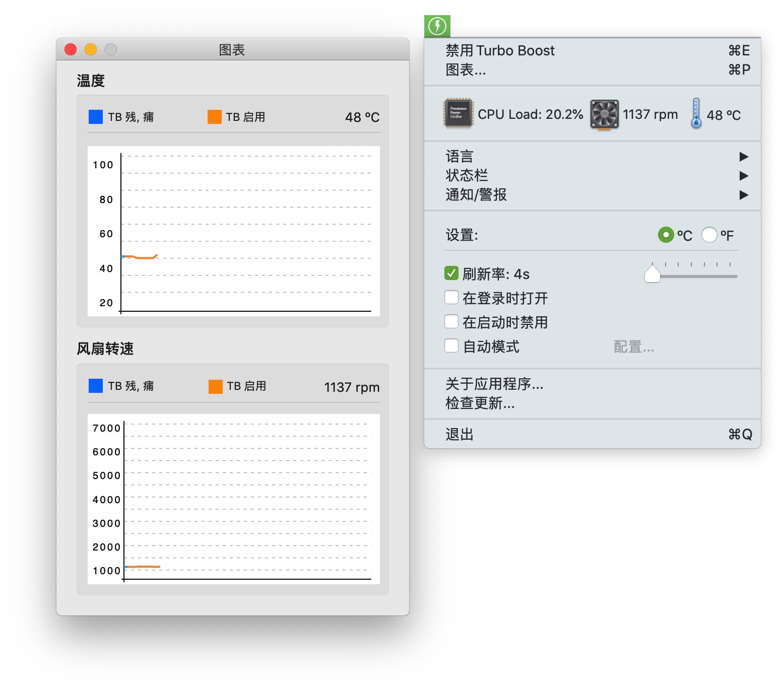
Task: Click blue legend square in fan speed chart
Action: pyautogui.click(x=96, y=386)
